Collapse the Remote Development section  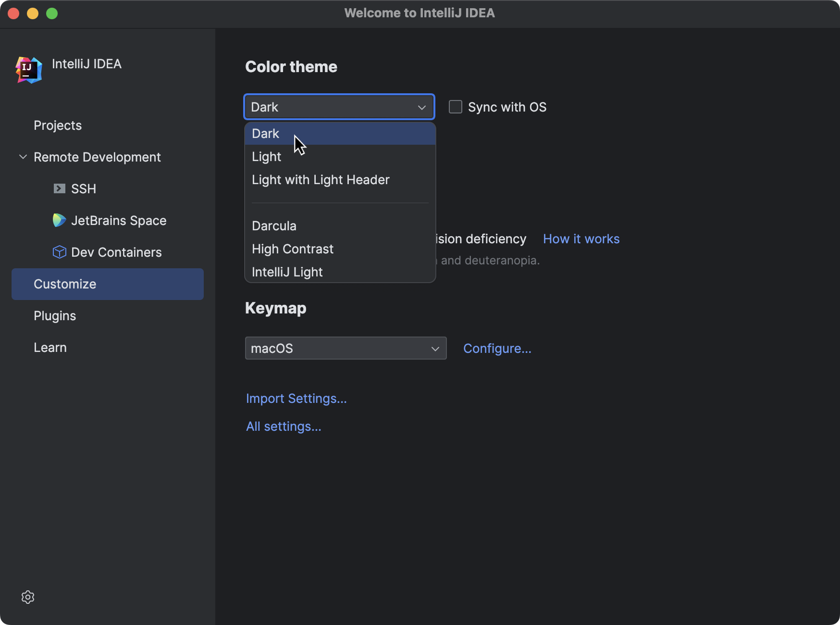[x=22, y=157]
